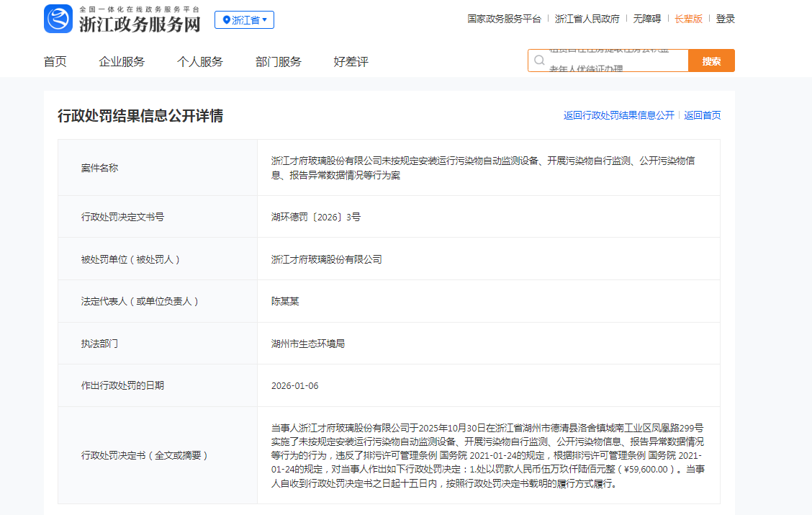Enable 无障碍 accessibility mode
The height and width of the screenshot is (515, 812).
click(646, 19)
